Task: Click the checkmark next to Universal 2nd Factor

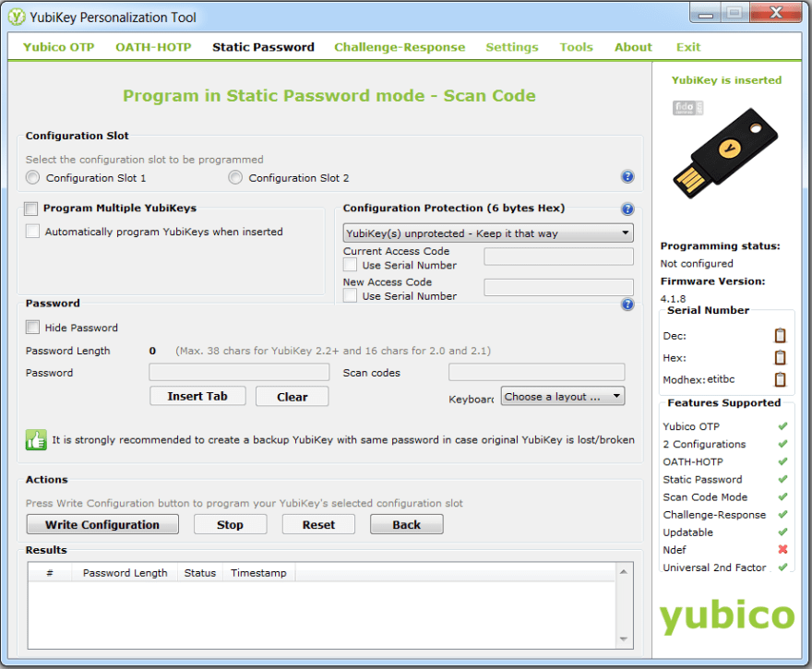Action: point(782,567)
